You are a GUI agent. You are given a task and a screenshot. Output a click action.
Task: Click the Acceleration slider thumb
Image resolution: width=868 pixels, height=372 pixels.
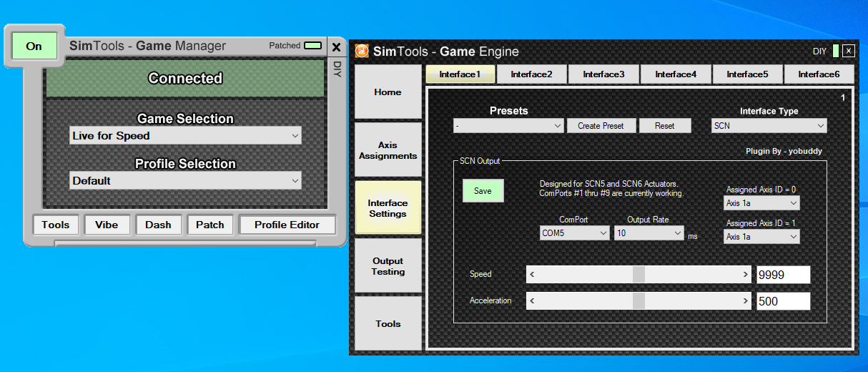pyautogui.click(x=639, y=301)
